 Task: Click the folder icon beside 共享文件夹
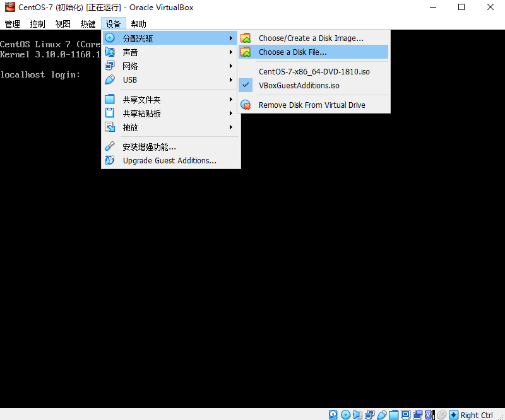pyautogui.click(x=110, y=99)
